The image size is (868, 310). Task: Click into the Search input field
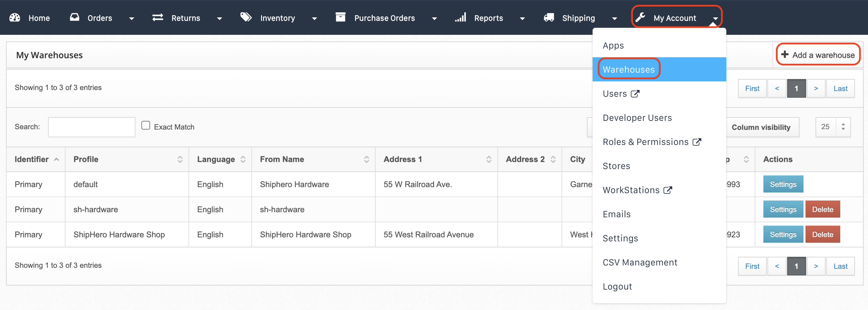[x=91, y=127]
